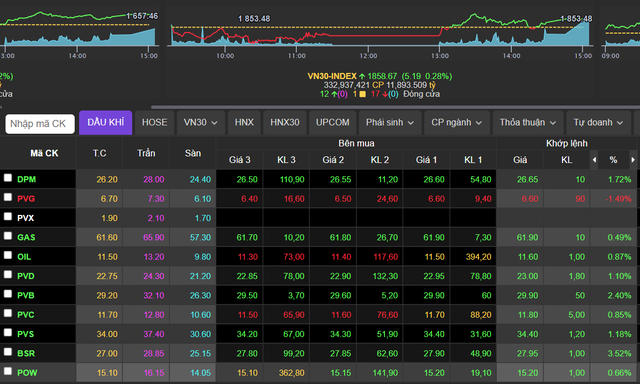Viewport: 640px width, 384px height.
Task: Click the KL 1 column header
Action: tap(473, 160)
